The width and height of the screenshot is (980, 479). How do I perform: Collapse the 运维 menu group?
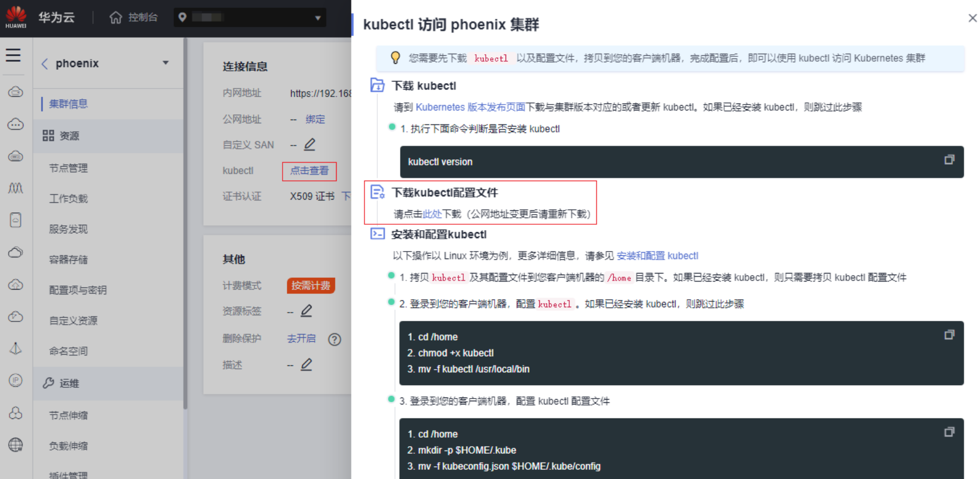pyautogui.click(x=108, y=384)
